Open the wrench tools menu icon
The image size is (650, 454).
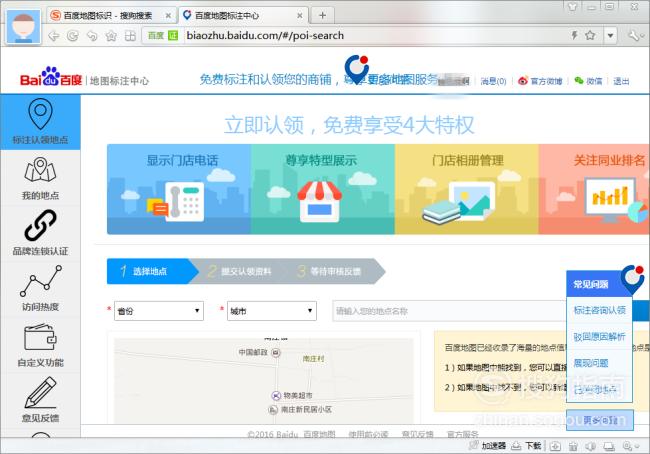tap(634, 36)
